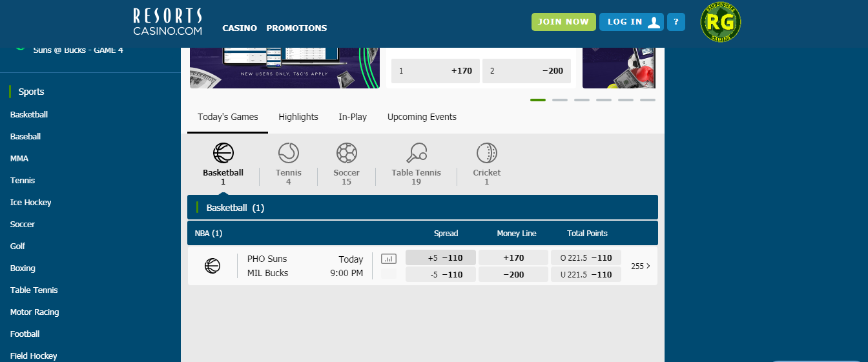Click the basketball icon in Suns-Bucks row
Screen dimensions: 868x362
pos(212,266)
